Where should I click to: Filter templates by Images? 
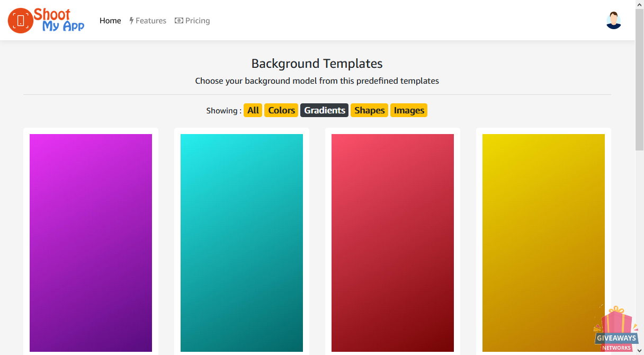409,110
